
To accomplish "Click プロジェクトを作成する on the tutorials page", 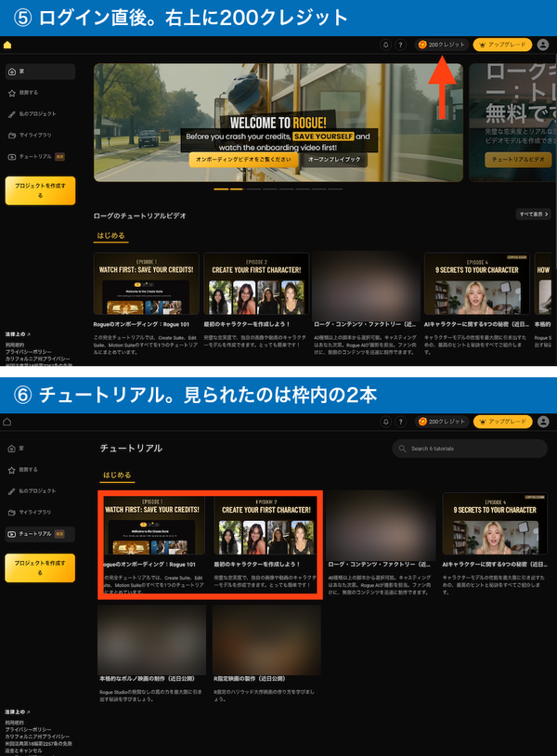I will [x=40, y=568].
